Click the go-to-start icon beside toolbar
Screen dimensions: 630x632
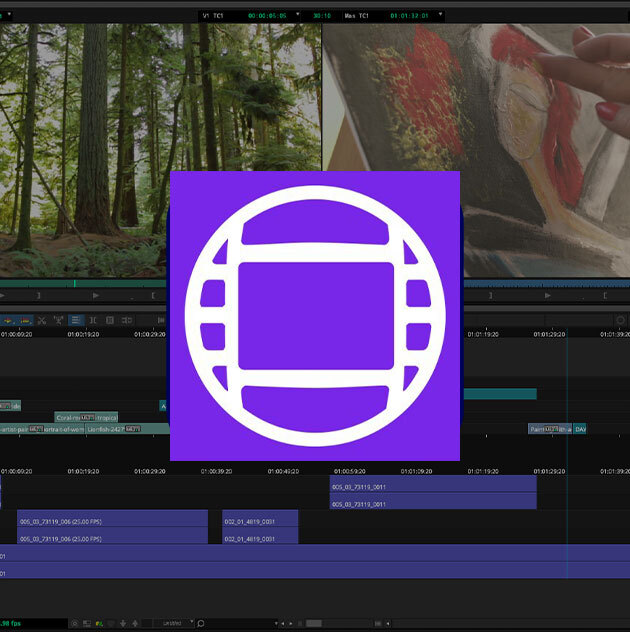(x=161, y=321)
